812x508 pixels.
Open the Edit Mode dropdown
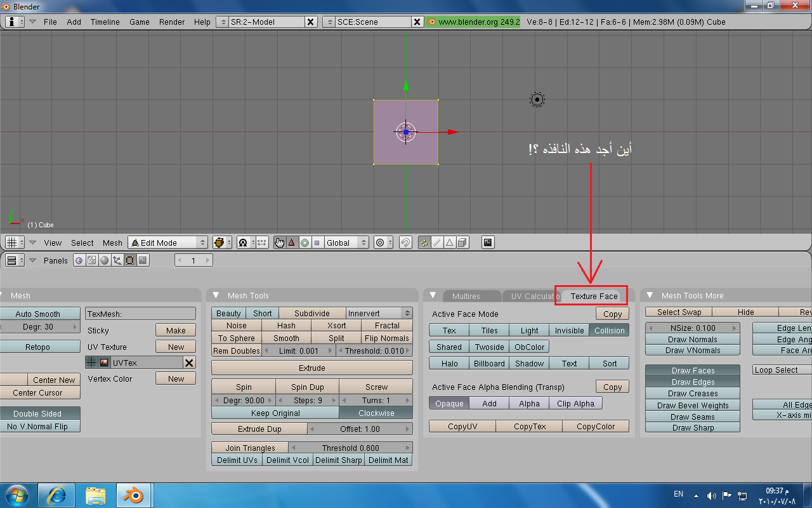(x=168, y=243)
